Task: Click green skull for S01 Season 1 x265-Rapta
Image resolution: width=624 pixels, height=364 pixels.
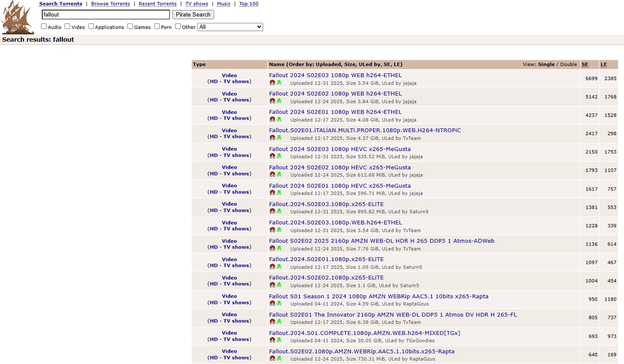Action: tap(279, 304)
